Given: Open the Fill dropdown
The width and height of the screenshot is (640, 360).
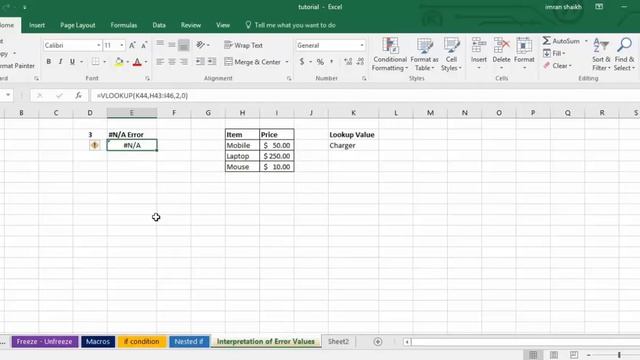Looking at the screenshot, I should pyautogui.click(x=554, y=53).
